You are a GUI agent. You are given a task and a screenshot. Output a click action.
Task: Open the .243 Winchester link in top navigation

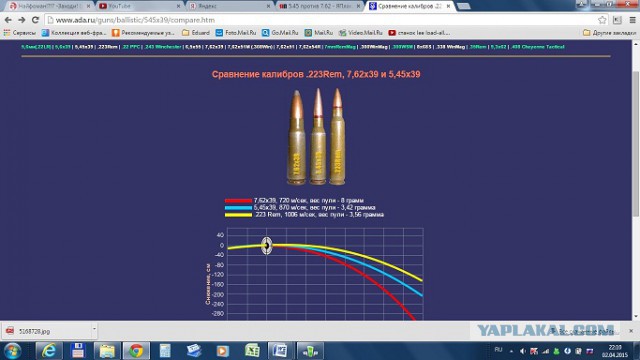(x=163, y=47)
